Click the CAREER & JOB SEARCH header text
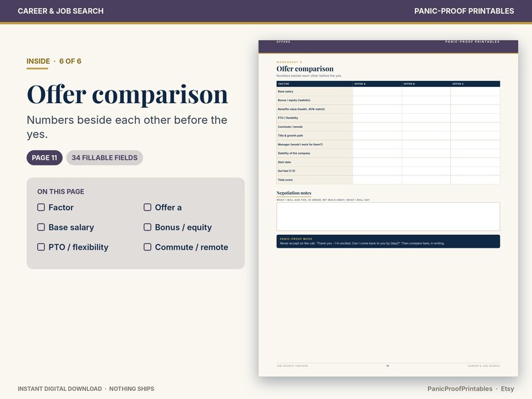 61,11
